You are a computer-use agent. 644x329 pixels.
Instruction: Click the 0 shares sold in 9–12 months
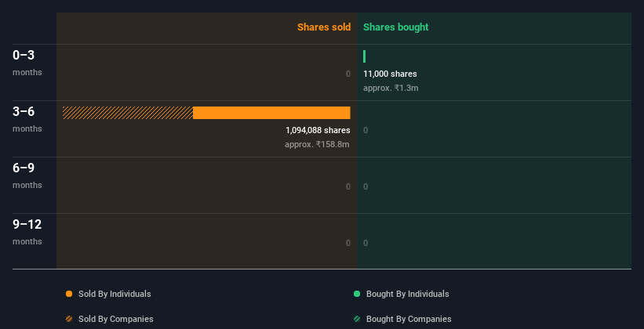(x=348, y=243)
